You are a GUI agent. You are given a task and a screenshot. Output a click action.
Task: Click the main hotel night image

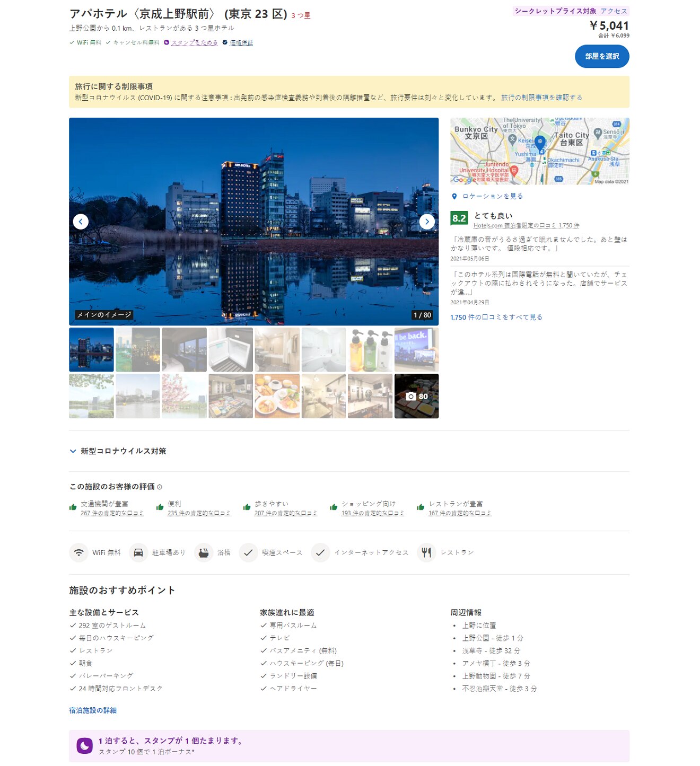(x=253, y=222)
